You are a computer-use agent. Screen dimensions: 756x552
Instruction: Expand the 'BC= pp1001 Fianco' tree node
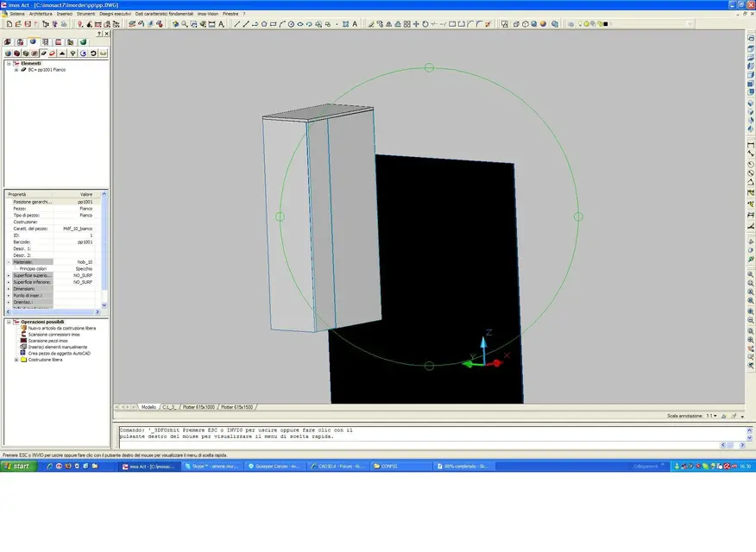pos(16,69)
